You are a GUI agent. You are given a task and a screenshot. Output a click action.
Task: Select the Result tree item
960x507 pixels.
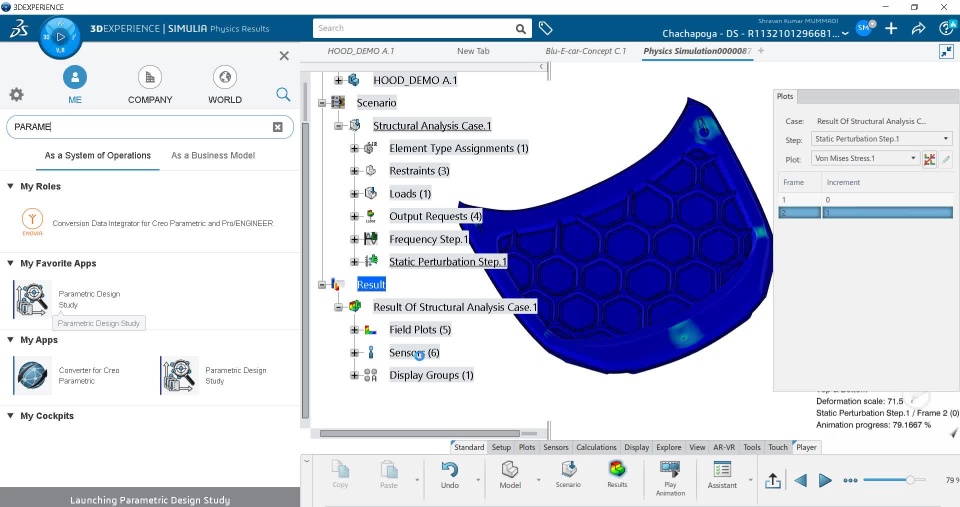click(371, 285)
